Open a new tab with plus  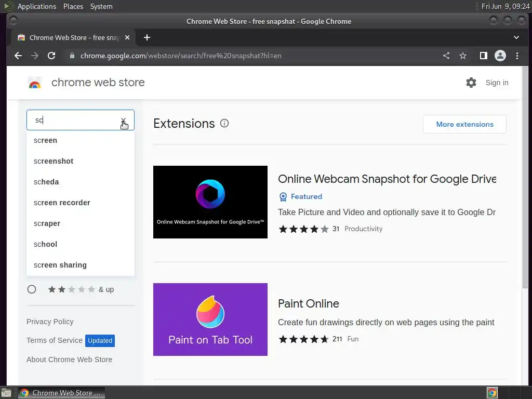coord(147,37)
